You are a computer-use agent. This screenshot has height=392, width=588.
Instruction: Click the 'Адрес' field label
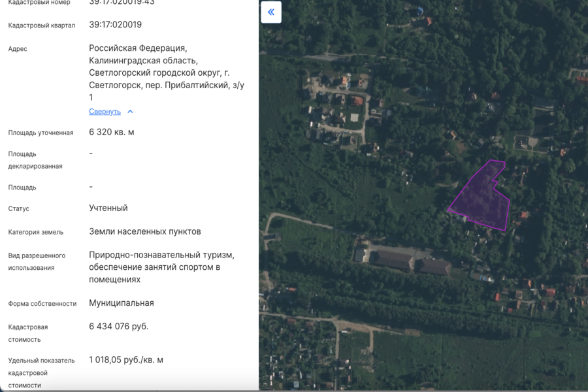18,49
